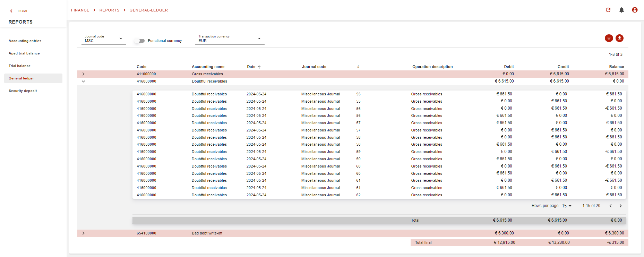The height and width of the screenshot is (257, 644).
Task: Click Gross receivables balance -€ 6,615.00
Action: coord(614,74)
